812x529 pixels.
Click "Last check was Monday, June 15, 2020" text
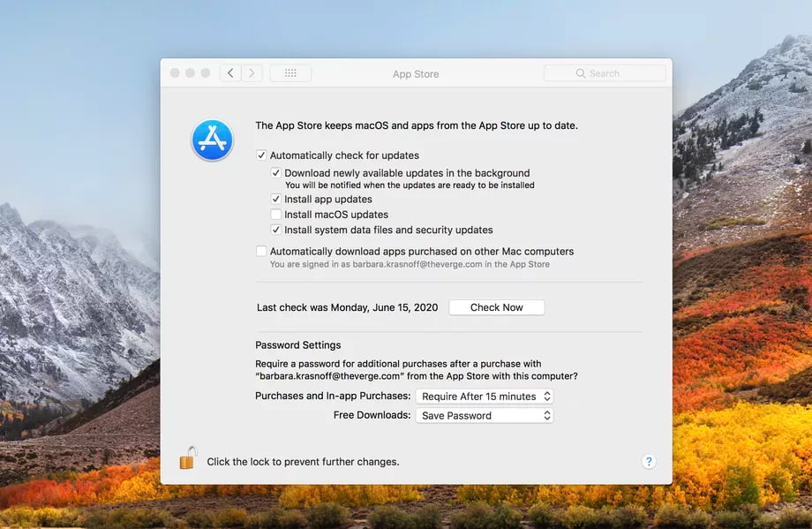348,307
